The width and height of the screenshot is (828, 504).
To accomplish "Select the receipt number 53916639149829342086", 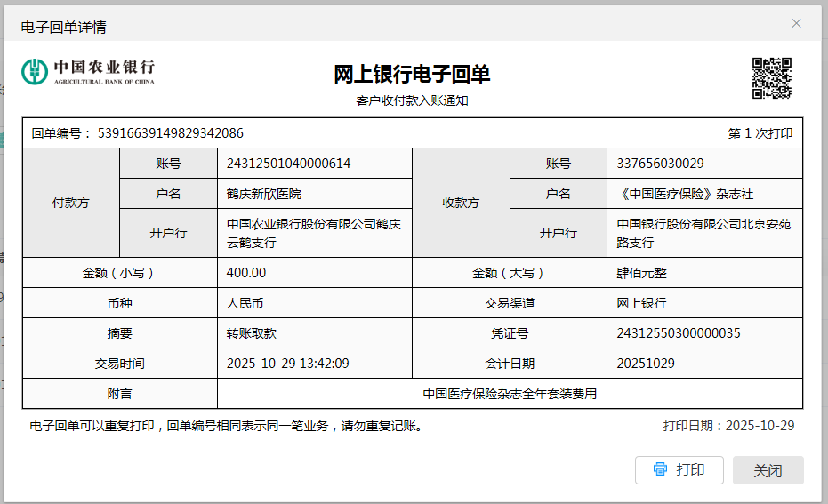I will click(170, 133).
